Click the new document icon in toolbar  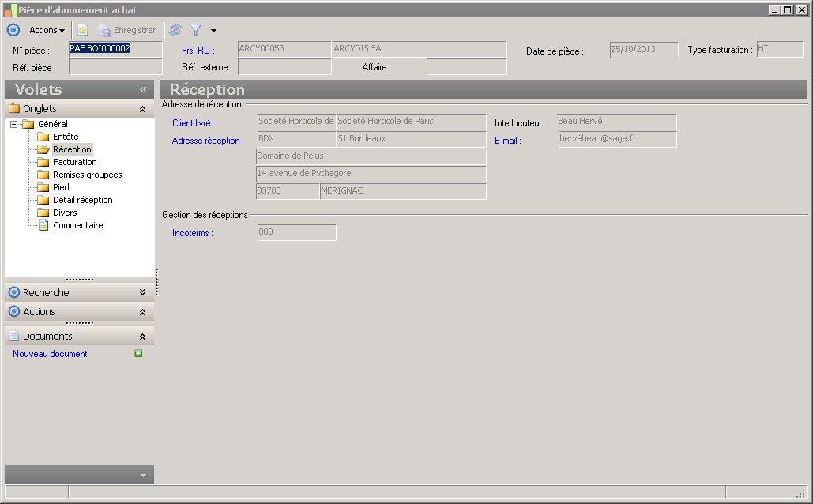tap(83, 30)
